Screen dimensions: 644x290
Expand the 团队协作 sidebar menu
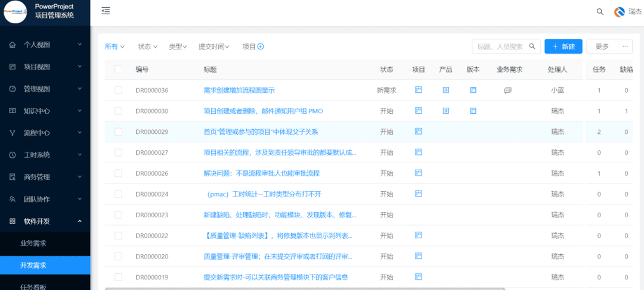[x=45, y=199]
